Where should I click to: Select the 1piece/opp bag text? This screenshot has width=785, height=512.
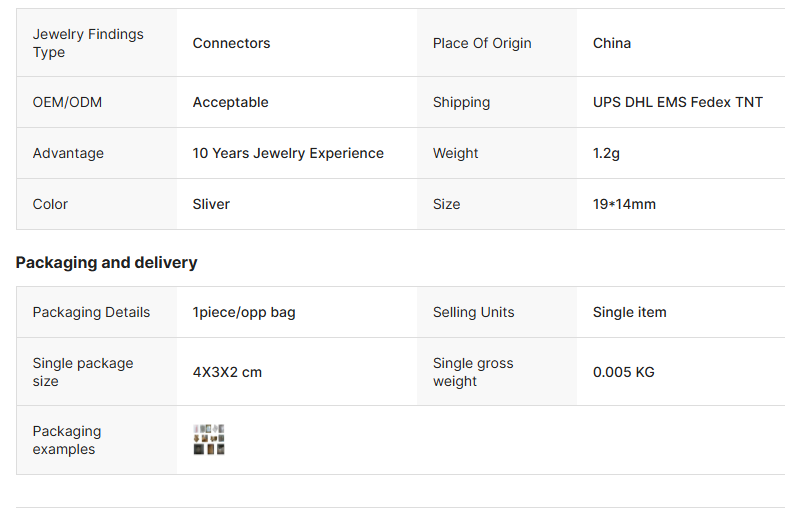click(x=244, y=312)
